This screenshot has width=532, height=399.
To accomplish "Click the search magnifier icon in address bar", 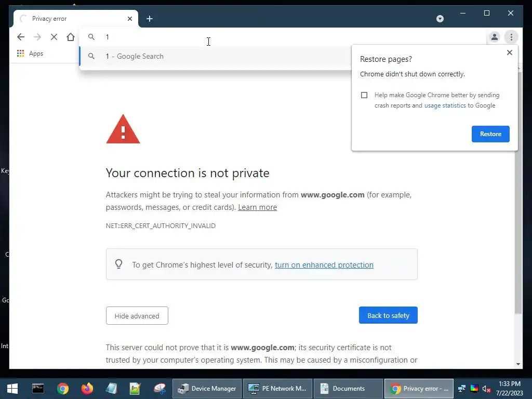I will pos(91,37).
